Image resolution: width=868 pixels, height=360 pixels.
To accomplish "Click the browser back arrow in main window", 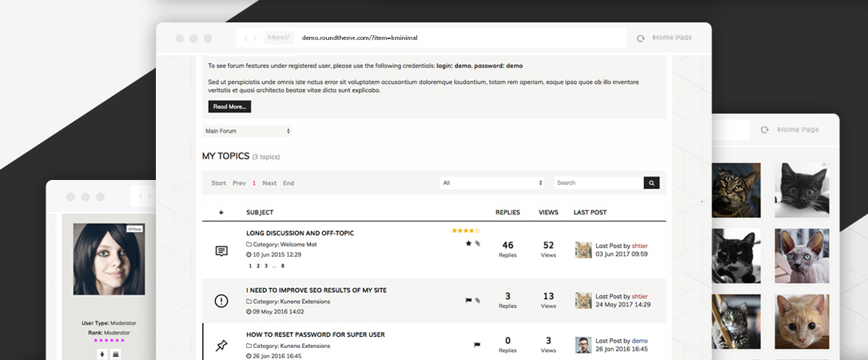I will click(x=246, y=38).
